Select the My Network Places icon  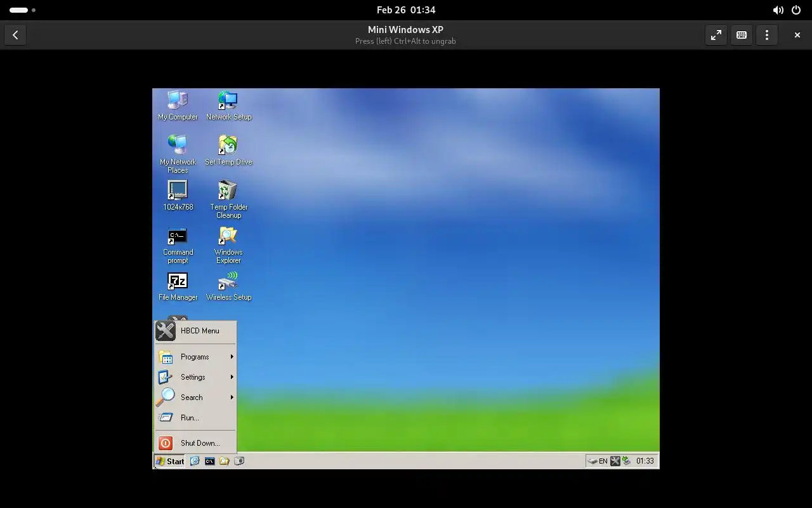click(x=178, y=154)
